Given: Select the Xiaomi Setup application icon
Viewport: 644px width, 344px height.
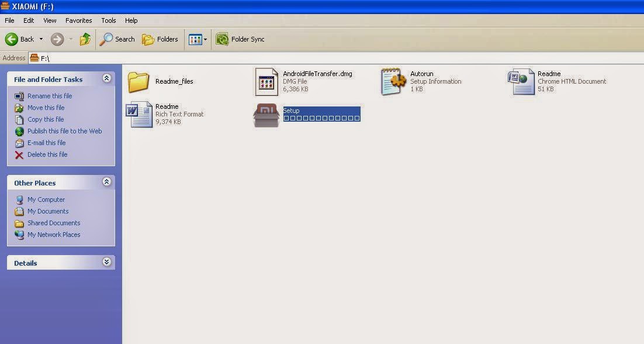Looking at the screenshot, I should click(x=266, y=115).
